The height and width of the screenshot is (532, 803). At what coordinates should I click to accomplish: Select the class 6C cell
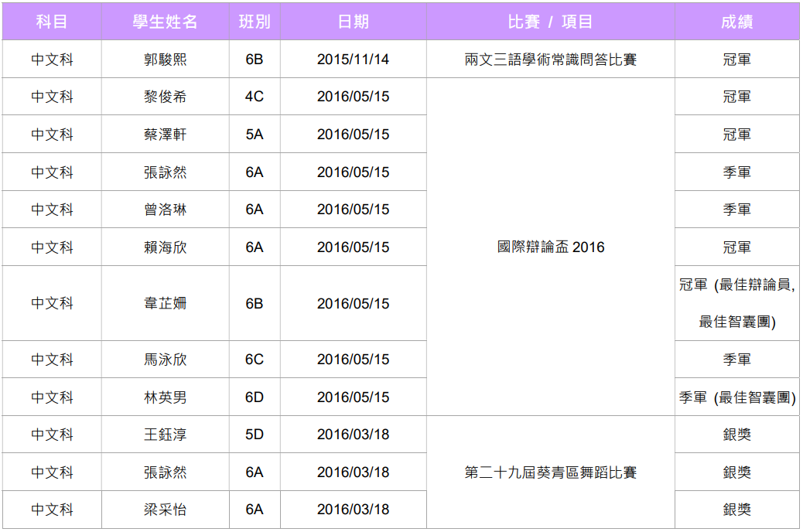(255, 360)
